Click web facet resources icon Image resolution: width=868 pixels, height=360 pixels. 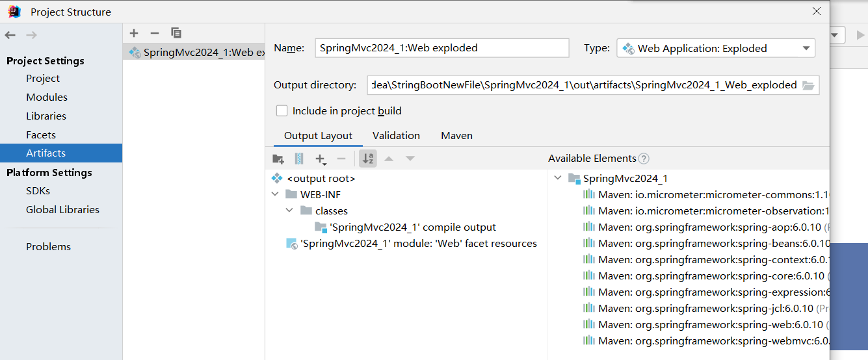292,244
